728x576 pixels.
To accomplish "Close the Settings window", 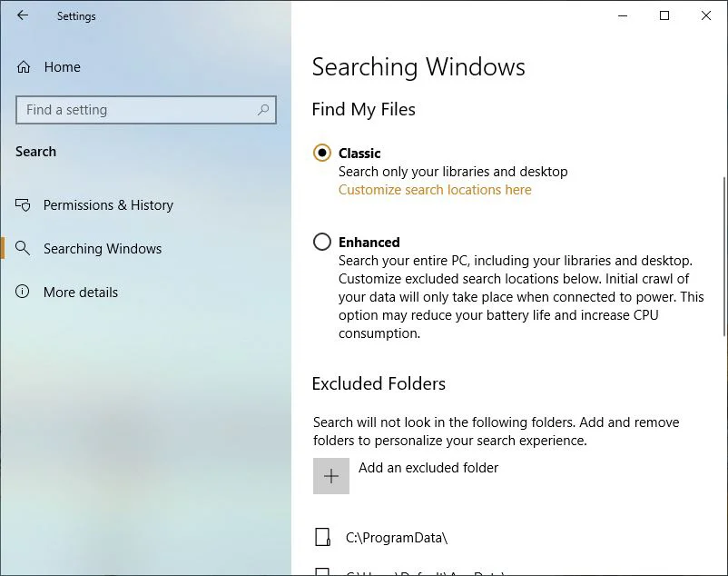I will (x=706, y=15).
